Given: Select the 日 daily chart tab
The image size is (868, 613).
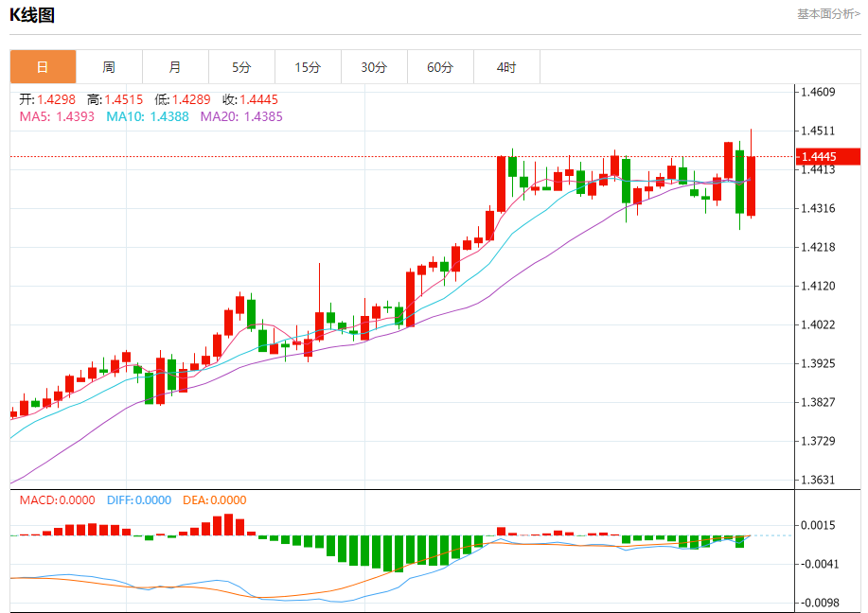Looking at the screenshot, I should (43, 67).
